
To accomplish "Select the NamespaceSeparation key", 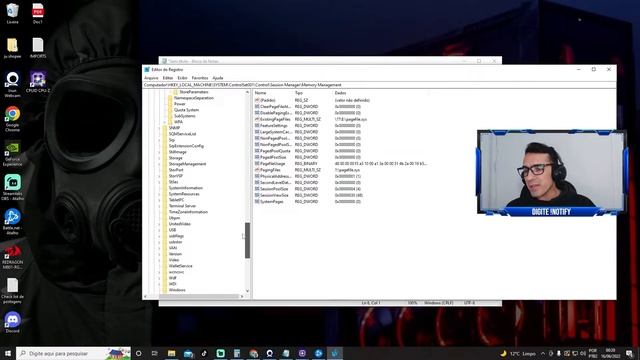I will pyautogui.click(x=194, y=98).
